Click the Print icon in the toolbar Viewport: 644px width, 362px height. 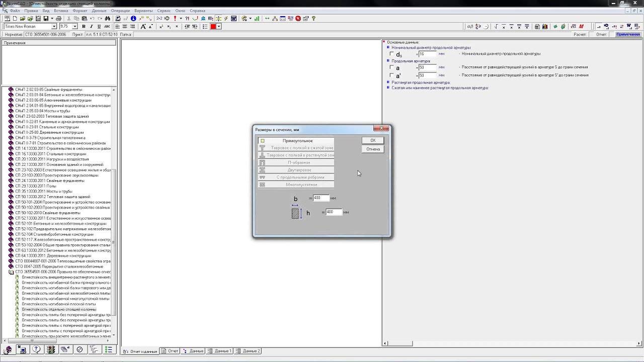58,18
